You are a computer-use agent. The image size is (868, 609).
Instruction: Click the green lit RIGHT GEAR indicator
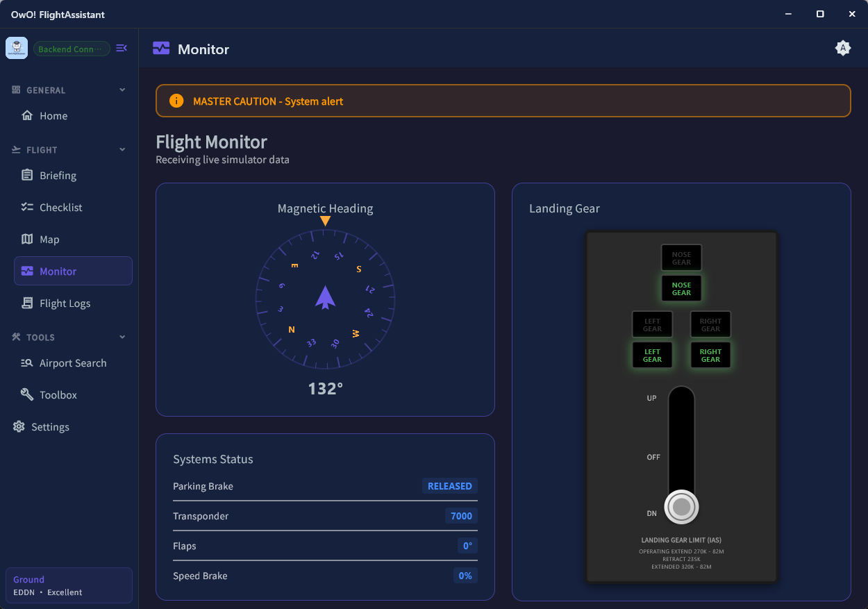(x=710, y=355)
